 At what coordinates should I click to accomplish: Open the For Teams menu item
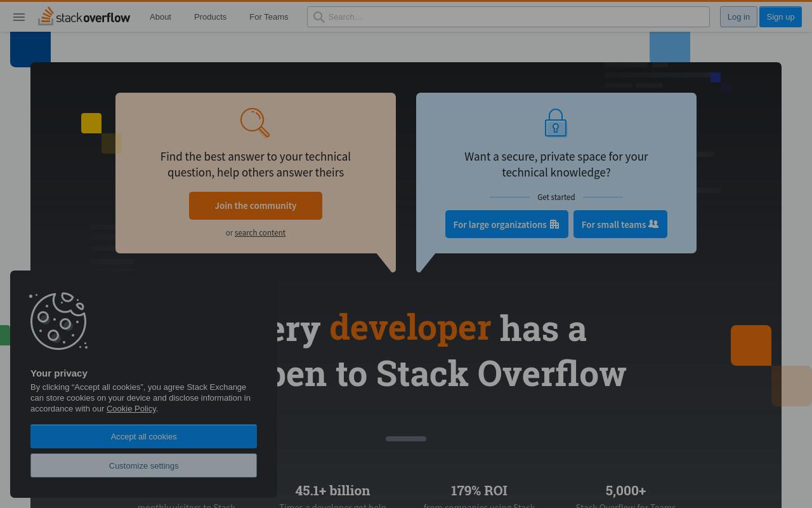268,17
